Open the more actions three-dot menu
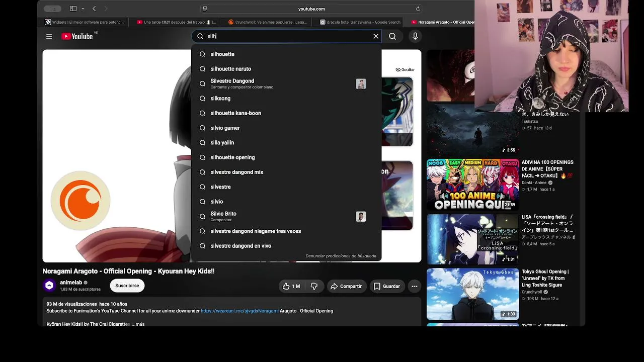Screen dimensions: 644x362 point(415,286)
